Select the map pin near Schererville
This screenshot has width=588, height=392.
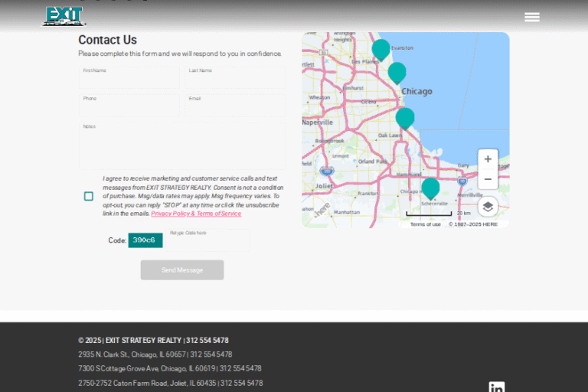coord(430,188)
